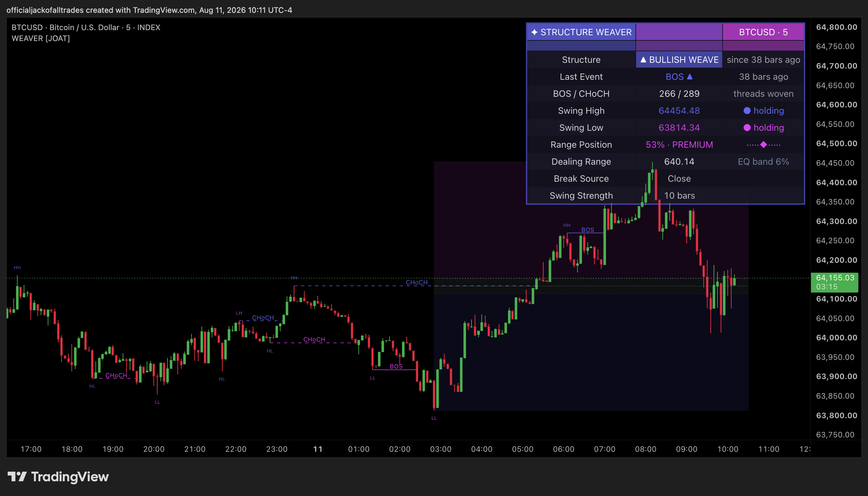The image size is (868, 496).
Task: Click the magenta CHoCH label near midnight
Action: point(314,339)
